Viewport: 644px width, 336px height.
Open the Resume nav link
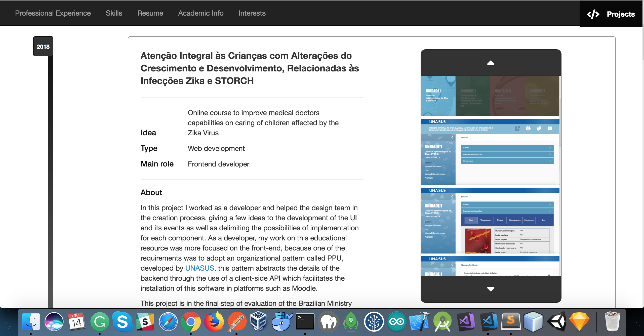click(150, 13)
